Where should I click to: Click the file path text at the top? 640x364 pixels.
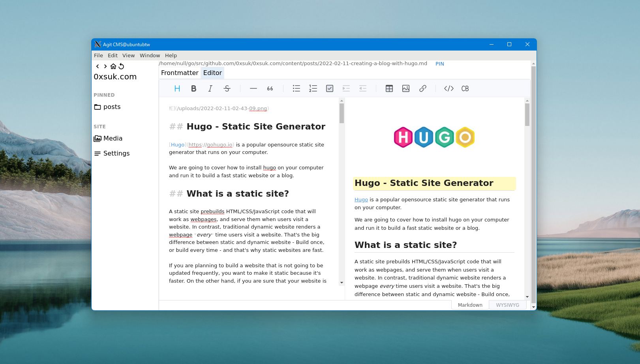point(293,64)
